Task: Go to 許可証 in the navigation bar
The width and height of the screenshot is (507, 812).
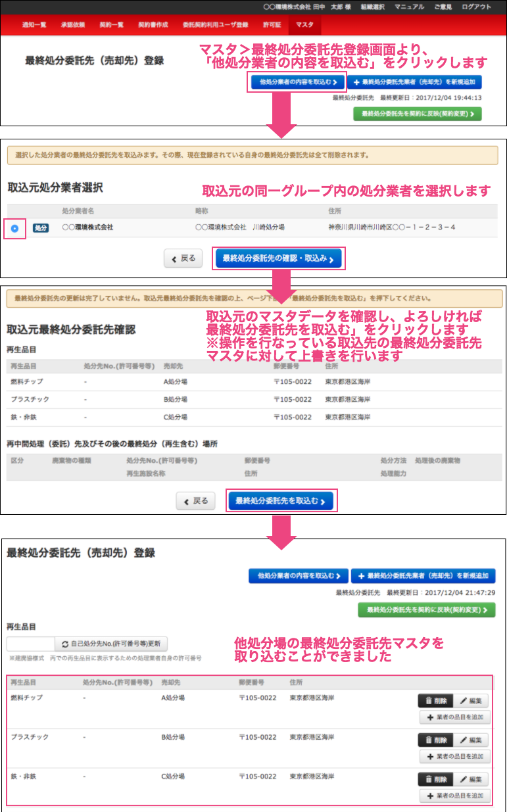Action: 272,24
